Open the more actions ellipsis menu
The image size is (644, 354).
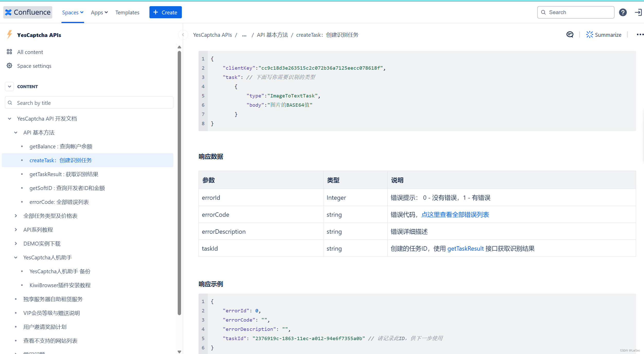coord(640,35)
